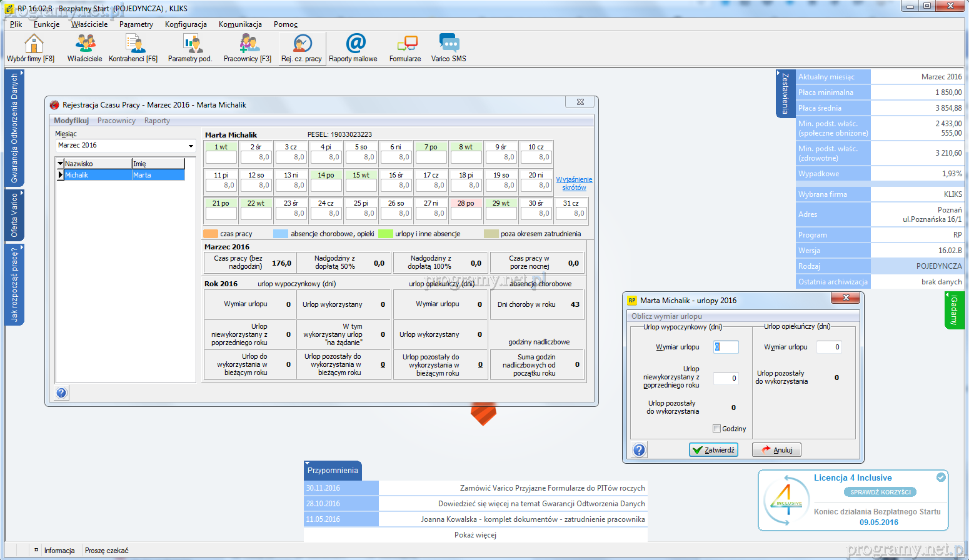Launch Varico SMS icon

pyautogui.click(x=448, y=44)
